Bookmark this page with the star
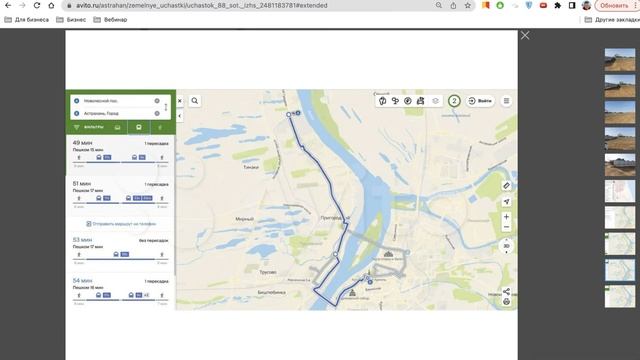This screenshot has width=640, height=360. point(468,5)
